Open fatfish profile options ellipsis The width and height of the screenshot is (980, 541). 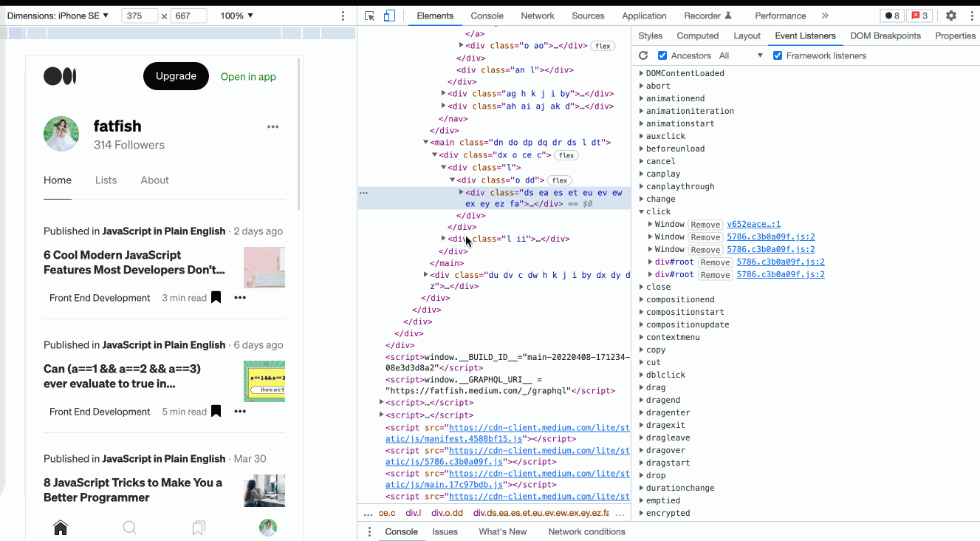coord(273,127)
